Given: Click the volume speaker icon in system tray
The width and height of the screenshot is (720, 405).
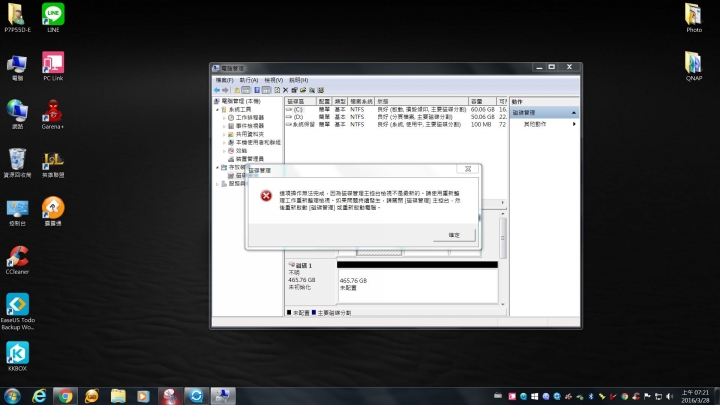Looking at the screenshot, I should pyautogui.click(x=669, y=396).
